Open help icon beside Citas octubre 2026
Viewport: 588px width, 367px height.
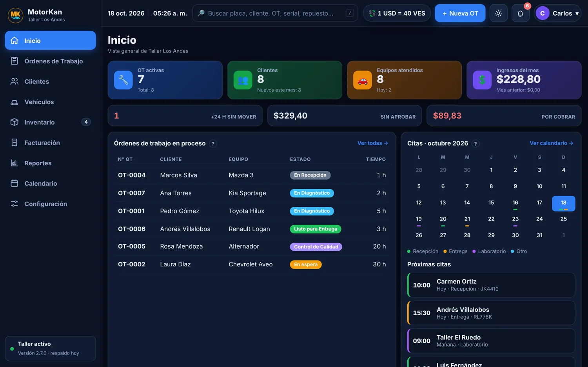click(x=475, y=144)
